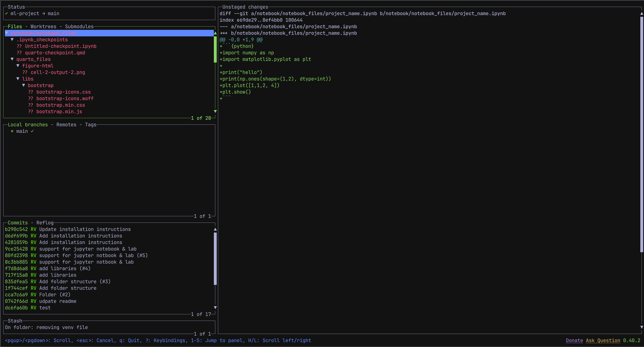644x347 pixels.
Task: Collapse the .ipynb_checkpoints folder triangle
Action: point(12,39)
